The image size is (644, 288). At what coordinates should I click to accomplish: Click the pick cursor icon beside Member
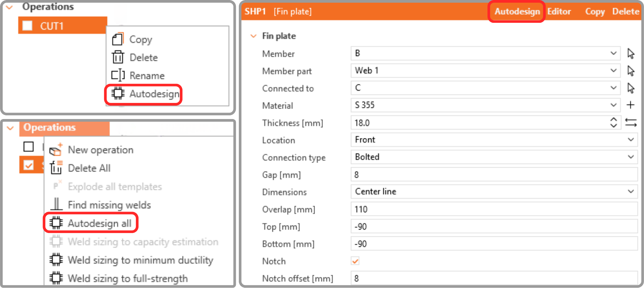click(631, 53)
